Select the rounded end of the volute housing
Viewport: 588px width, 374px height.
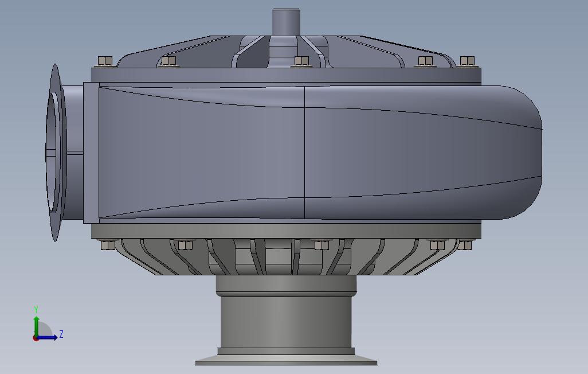(x=522, y=152)
